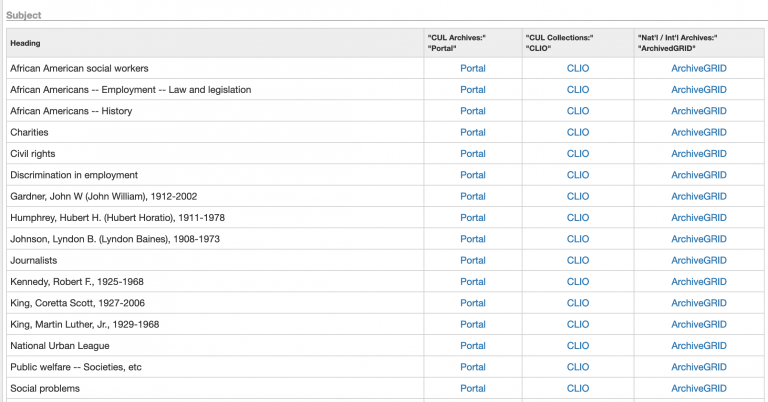Open Portal link for Civil rights
This screenshot has width=768, height=402.
coord(473,154)
